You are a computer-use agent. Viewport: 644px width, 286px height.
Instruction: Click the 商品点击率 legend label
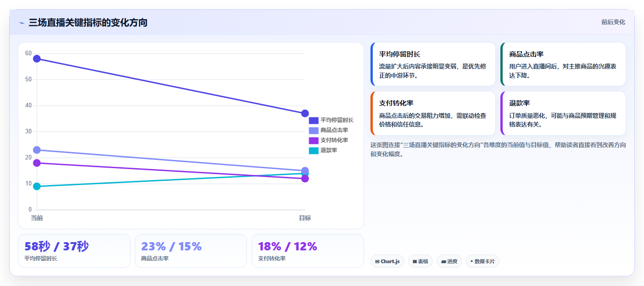tap(334, 130)
